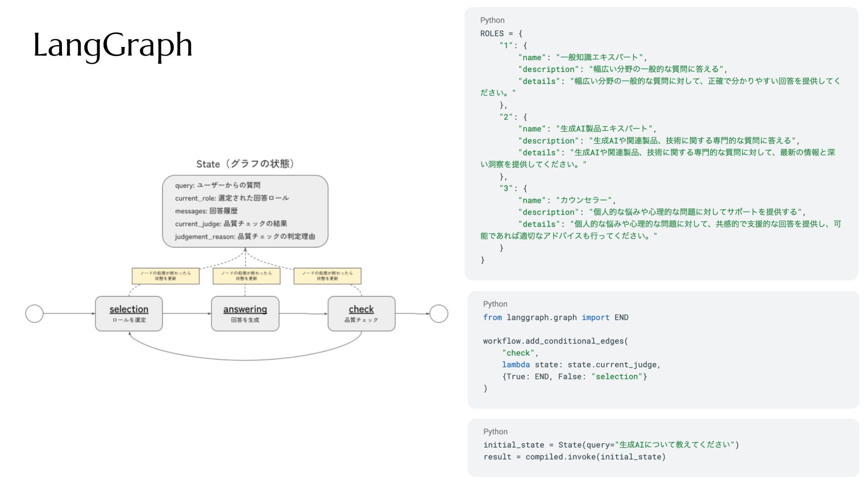Click the end circle after check node

click(439, 314)
